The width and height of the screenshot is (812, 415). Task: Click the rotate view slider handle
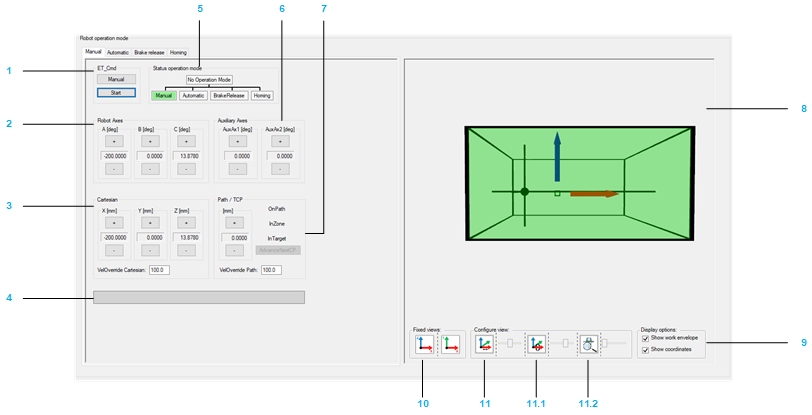(x=565, y=343)
